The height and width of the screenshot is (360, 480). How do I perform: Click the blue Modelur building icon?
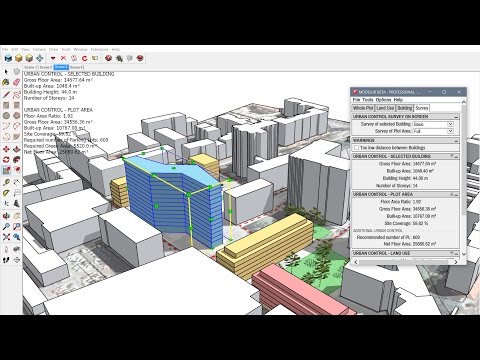(8, 58)
